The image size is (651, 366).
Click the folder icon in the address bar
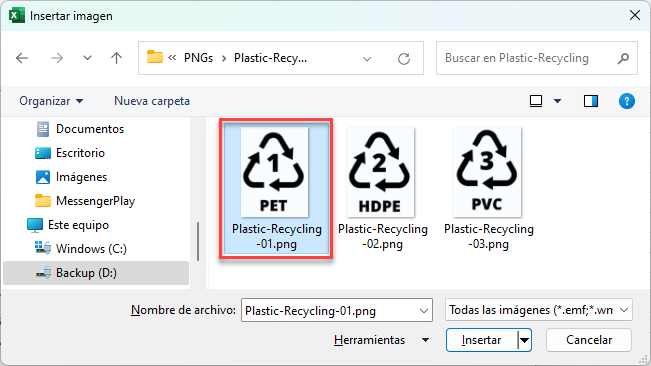pos(154,57)
